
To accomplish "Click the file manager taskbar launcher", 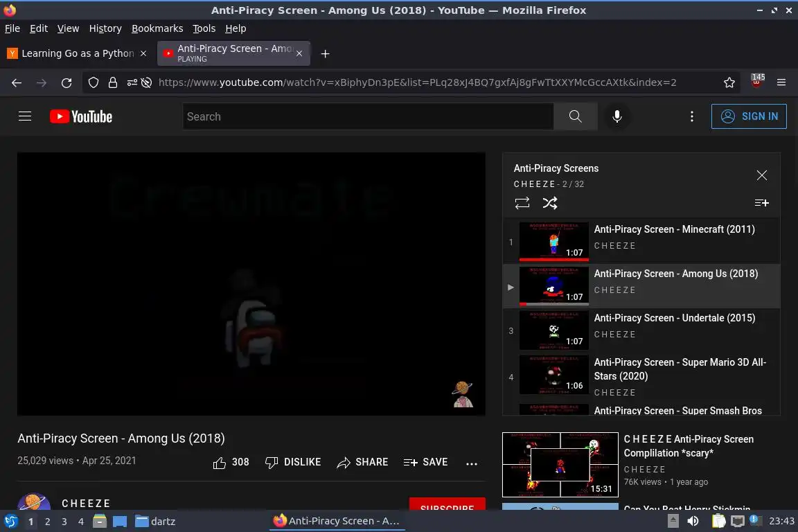I will (x=100, y=522).
